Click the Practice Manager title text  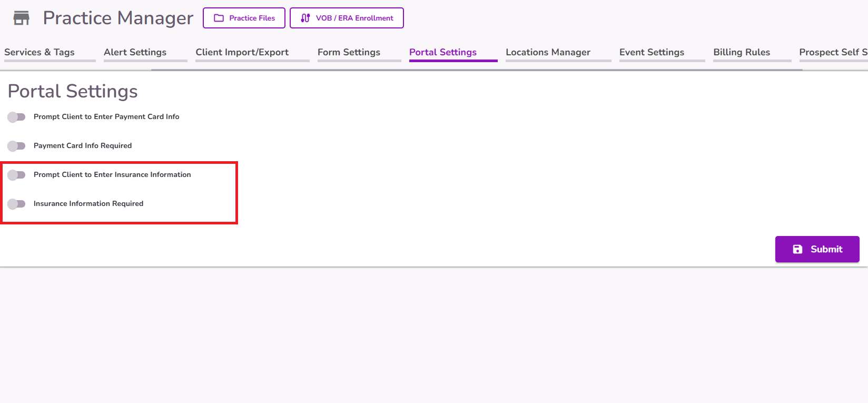pos(118,18)
